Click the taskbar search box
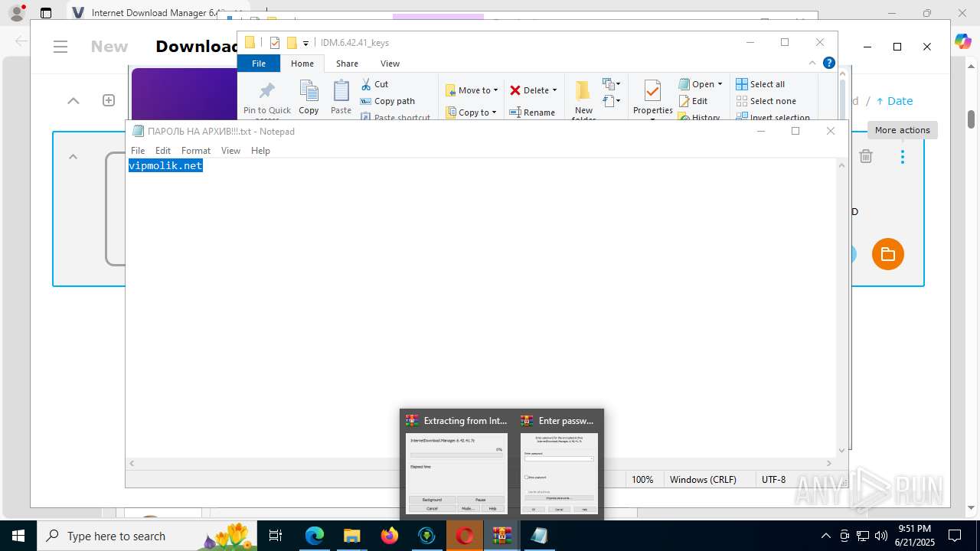This screenshot has width=980, height=551. click(x=146, y=536)
